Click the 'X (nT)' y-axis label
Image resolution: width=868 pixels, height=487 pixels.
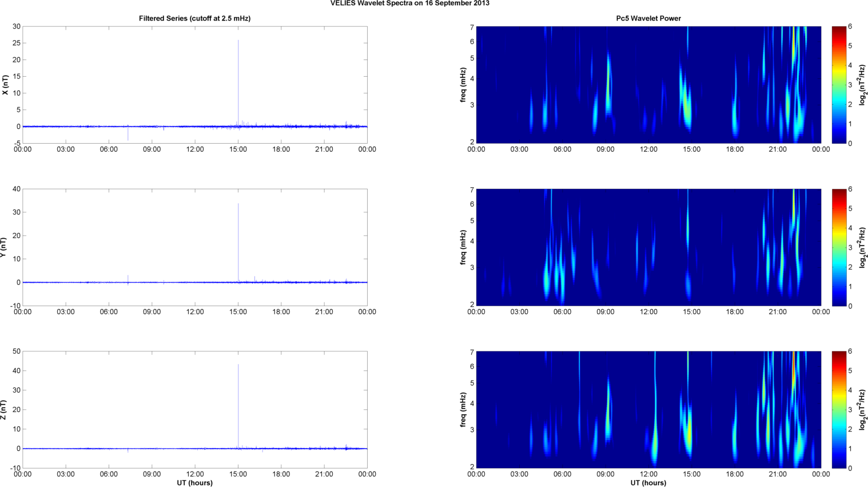pos(5,85)
